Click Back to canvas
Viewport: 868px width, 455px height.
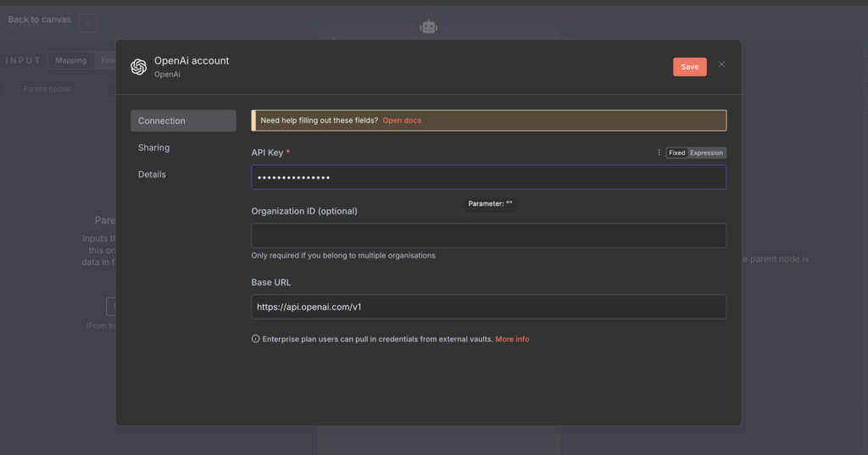coord(39,19)
